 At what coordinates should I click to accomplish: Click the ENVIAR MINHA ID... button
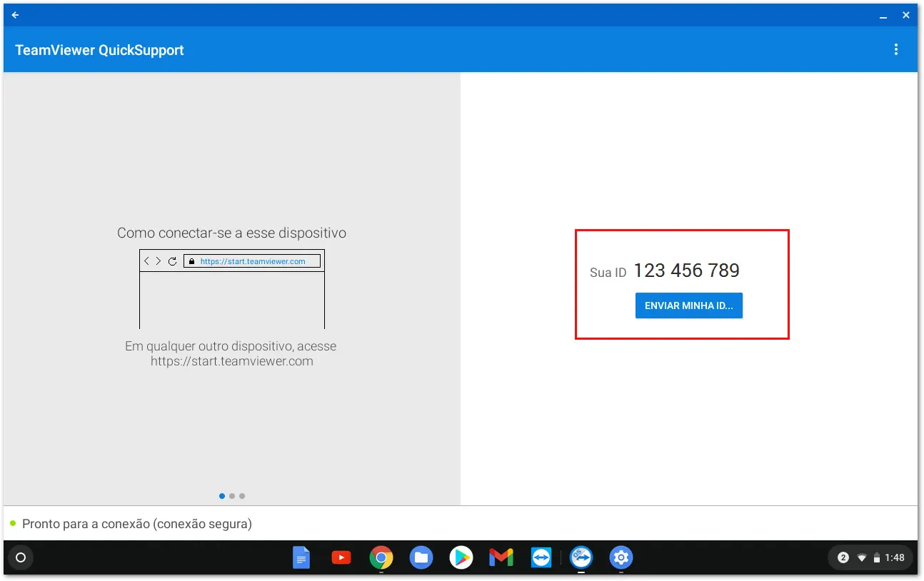click(x=689, y=305)
